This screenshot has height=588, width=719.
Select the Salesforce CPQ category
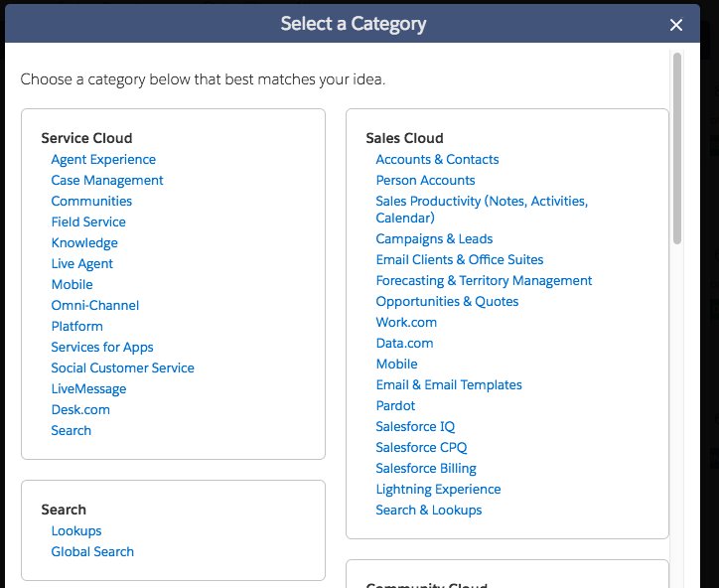421,448
